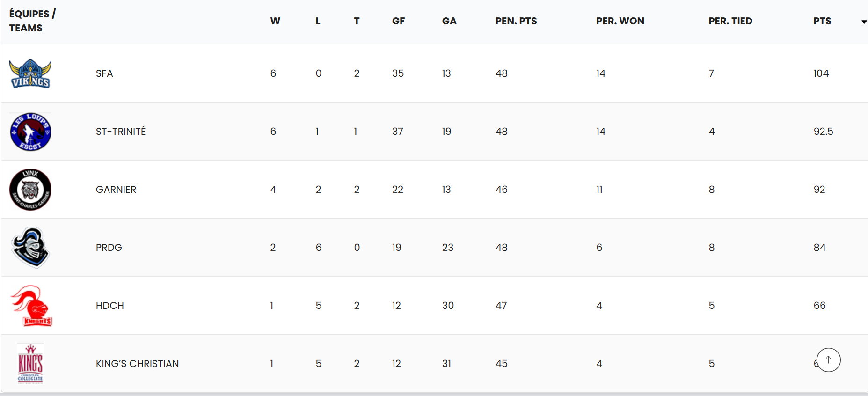868x396 pixels.
Task: Click the King's Christian Collegiate logo
Action: 30,364
